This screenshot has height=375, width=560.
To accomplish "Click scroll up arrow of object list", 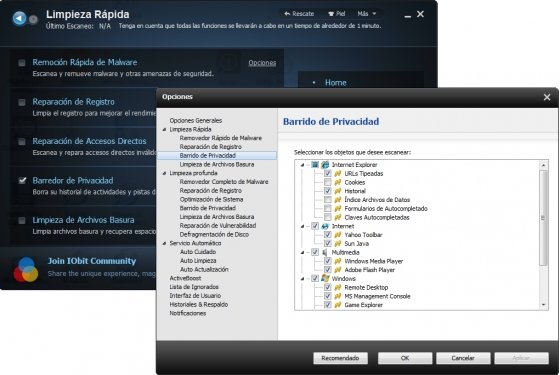I will (x=543, y=165).
